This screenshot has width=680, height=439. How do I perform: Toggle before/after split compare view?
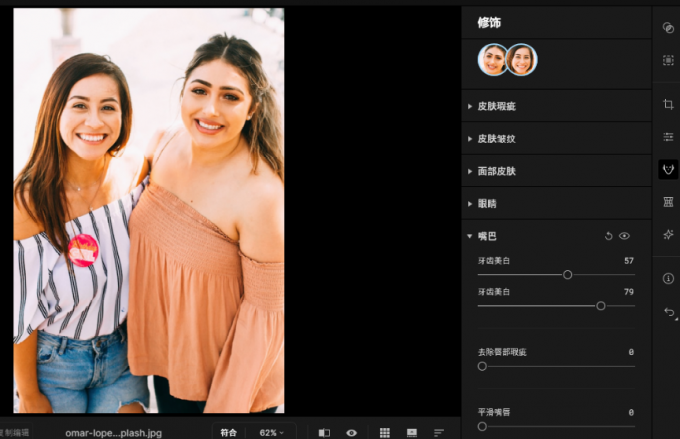[x=324, y=432]
